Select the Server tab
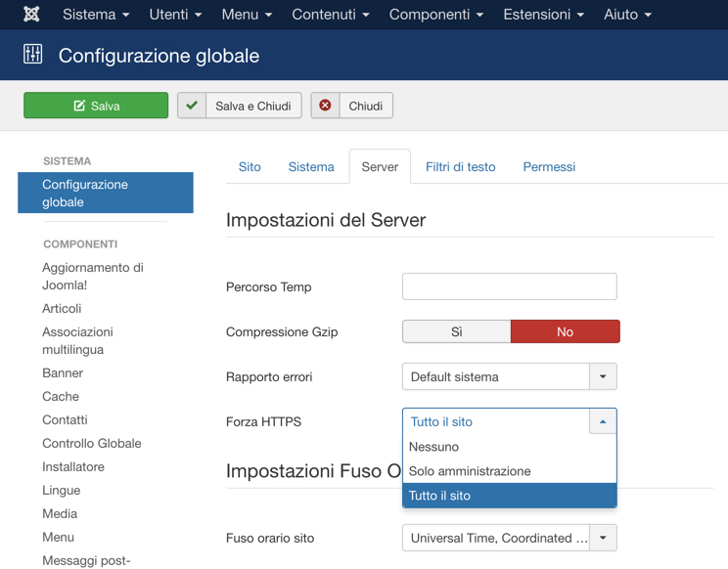Image resolution: width=728 pixels, height=569 pixels. [x=380, y=167]
